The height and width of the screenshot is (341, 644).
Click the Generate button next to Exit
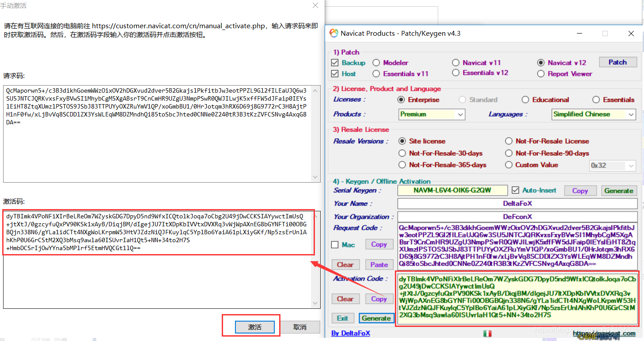click(376, 318)
